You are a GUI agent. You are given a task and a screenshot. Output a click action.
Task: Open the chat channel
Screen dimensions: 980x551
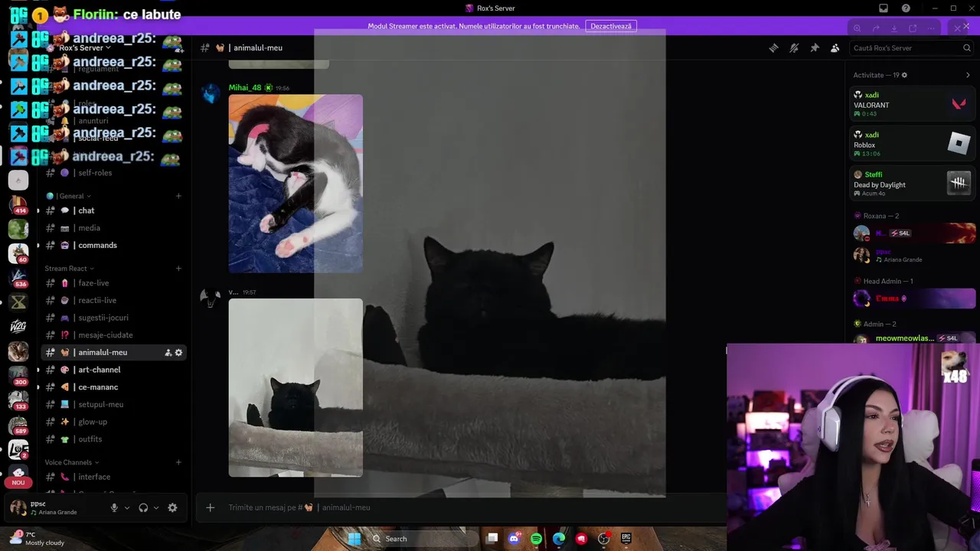113,210
